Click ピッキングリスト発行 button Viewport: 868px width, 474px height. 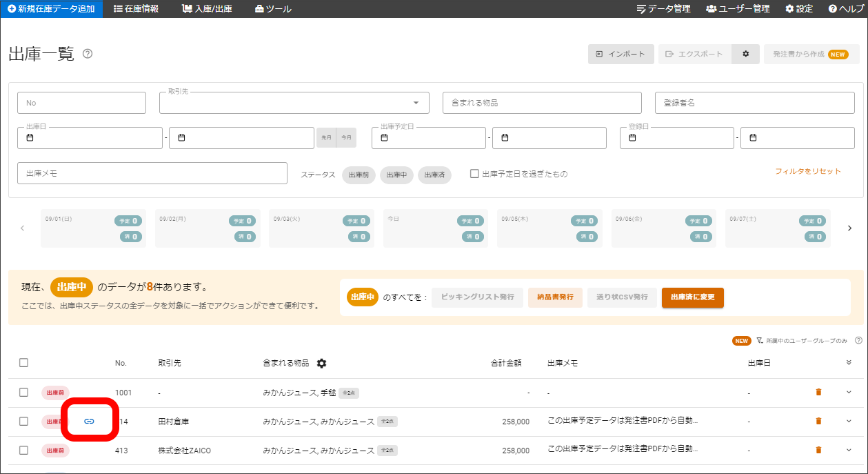point(477,297)
